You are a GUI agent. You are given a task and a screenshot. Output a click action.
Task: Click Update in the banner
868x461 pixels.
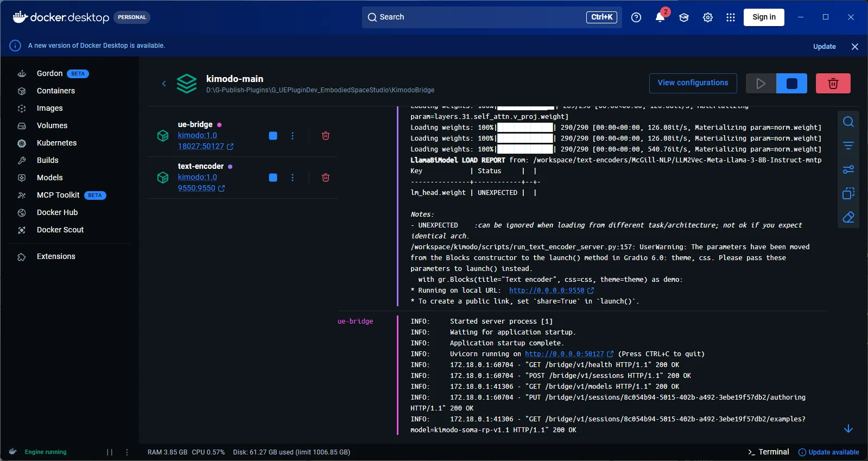tap(824, 46)
